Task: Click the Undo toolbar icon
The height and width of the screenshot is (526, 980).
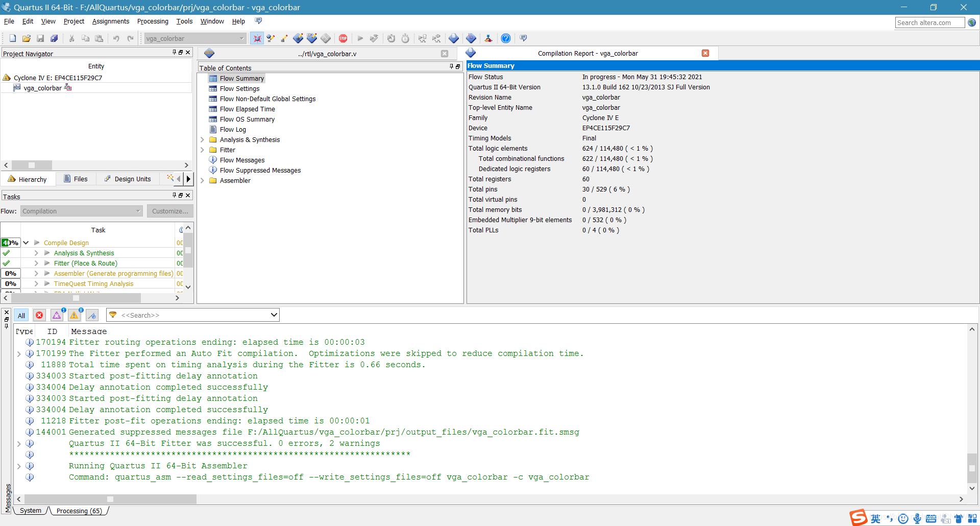Action: click(116, 38)
